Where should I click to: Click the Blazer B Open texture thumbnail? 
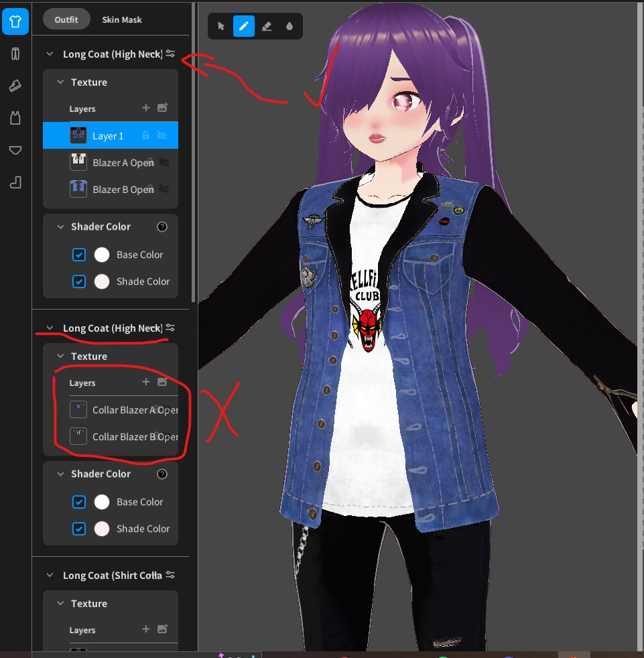(x=78, y=189)
